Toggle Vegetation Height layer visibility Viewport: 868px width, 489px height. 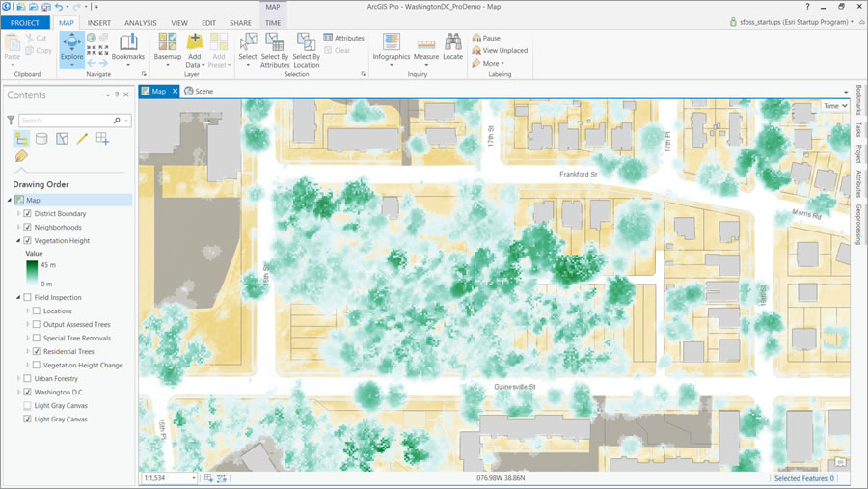coord(28,240)
